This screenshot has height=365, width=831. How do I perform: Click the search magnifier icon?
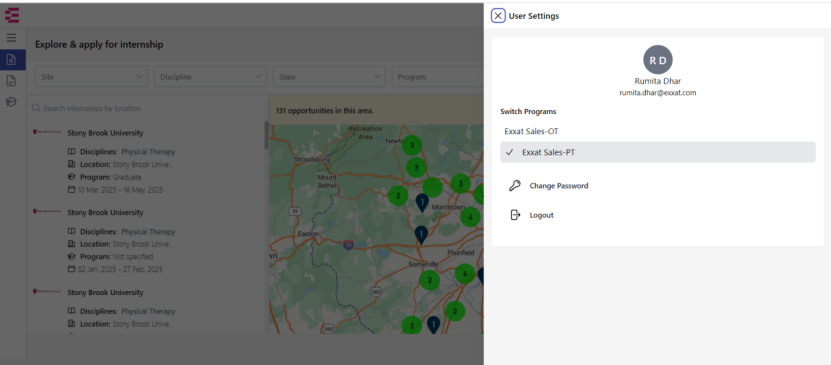point(36,108)
